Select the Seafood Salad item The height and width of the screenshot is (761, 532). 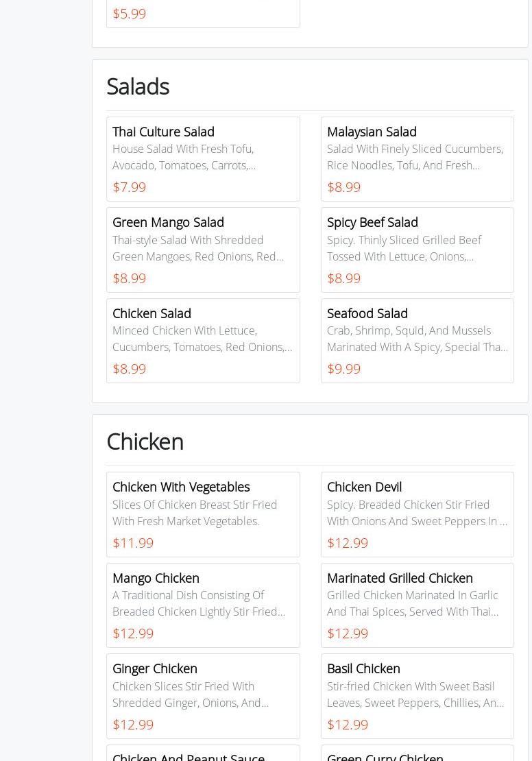pyautogui.click(x=417, y=341)
